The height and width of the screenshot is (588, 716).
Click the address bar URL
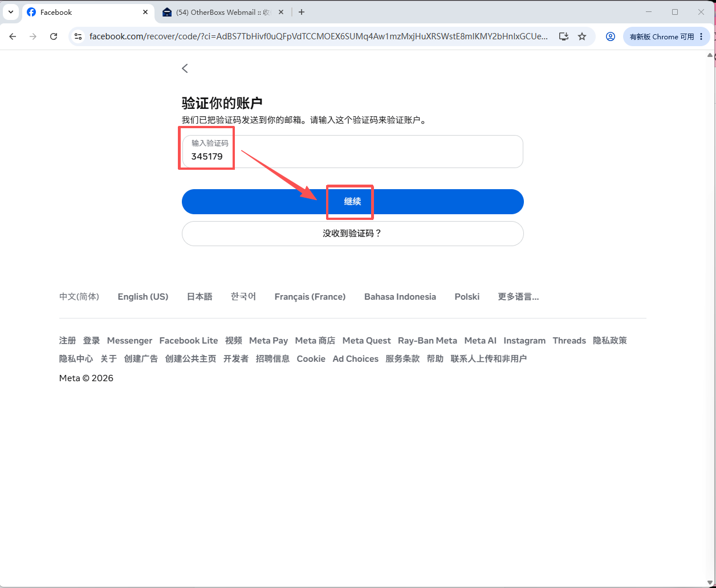pyautogui.click(x=319, y=36)
